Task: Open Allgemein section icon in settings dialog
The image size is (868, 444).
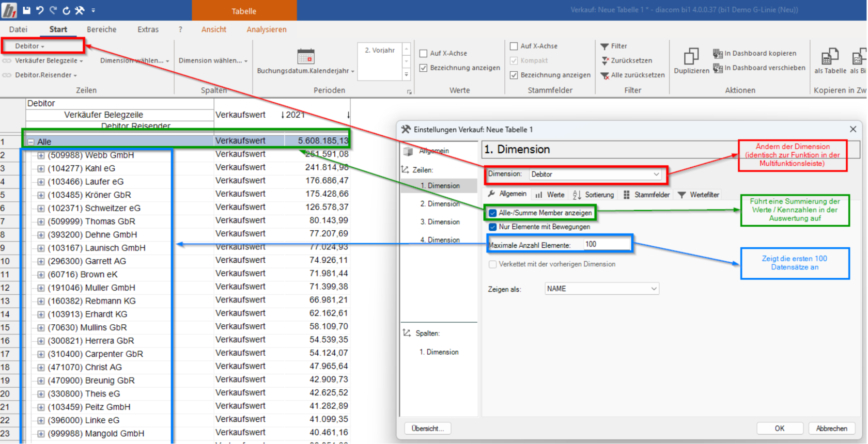Action: click(x=408, y=151)
